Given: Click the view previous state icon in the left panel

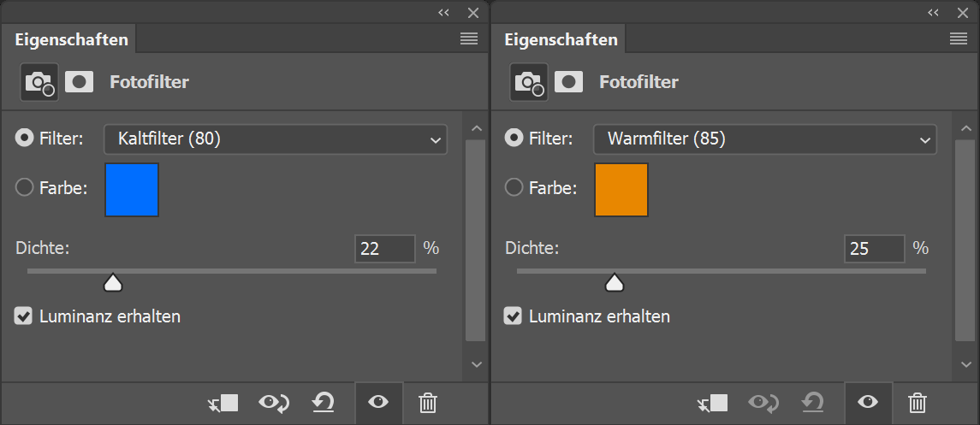Looking at the screenshot, I should click(274, 403).
